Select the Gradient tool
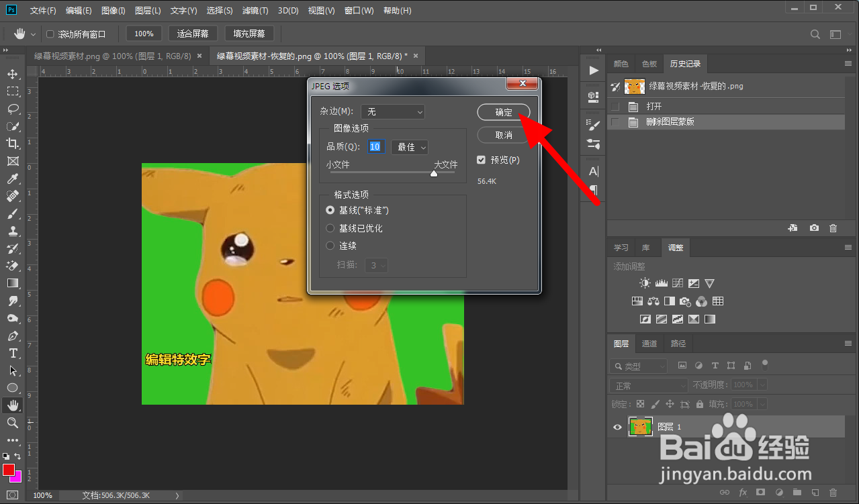This screenshot has width=859, height=504. (x=13, y=283)
